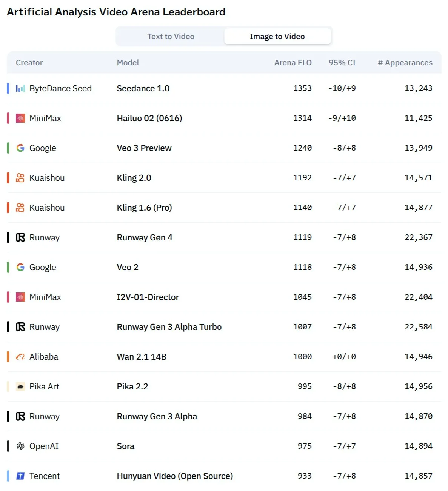Screen dimensions: 448x491
Task: Click the 95% CI column header
Action: 342,63
